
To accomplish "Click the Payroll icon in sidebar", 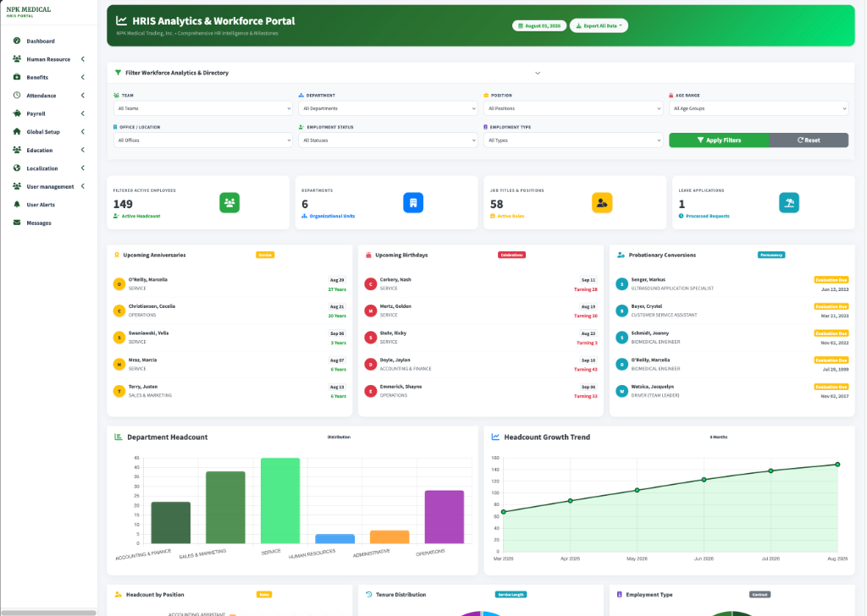I will click(17, 113).
